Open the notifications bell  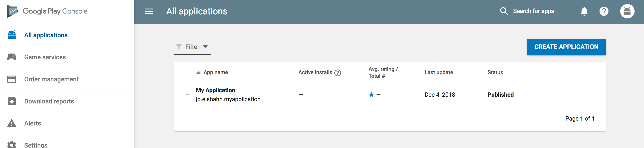[584, 11]
